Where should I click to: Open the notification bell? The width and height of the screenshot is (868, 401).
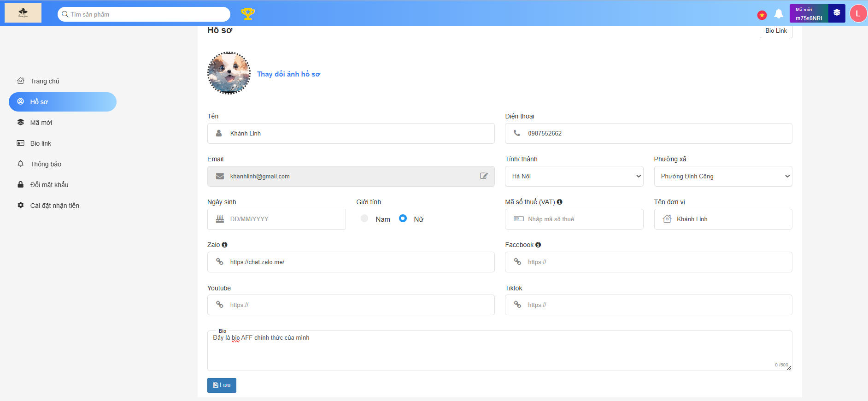pos(779,14)
